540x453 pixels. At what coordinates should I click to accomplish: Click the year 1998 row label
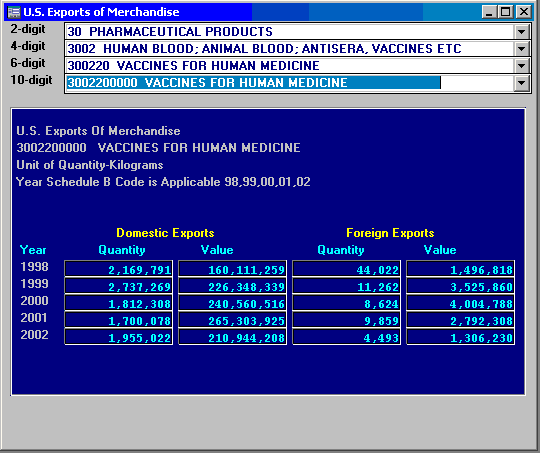(34, 267)
